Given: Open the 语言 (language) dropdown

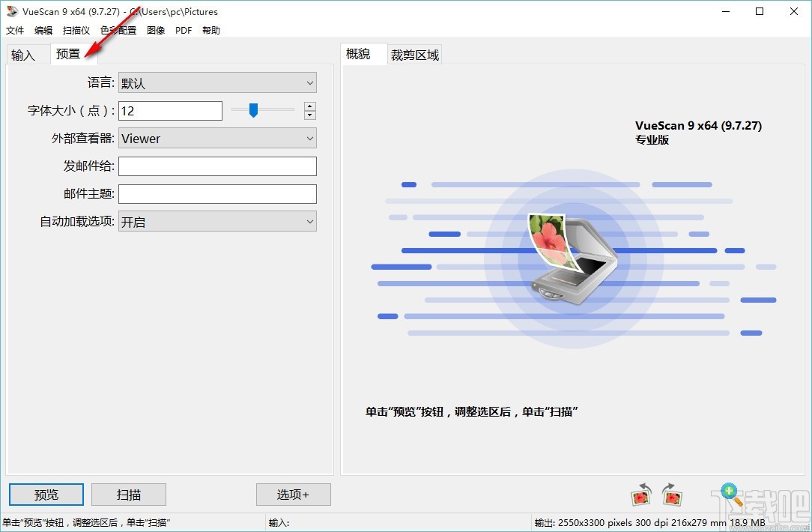Looking at the screenshot, I should pyautogui.click(x=217, y=82).
